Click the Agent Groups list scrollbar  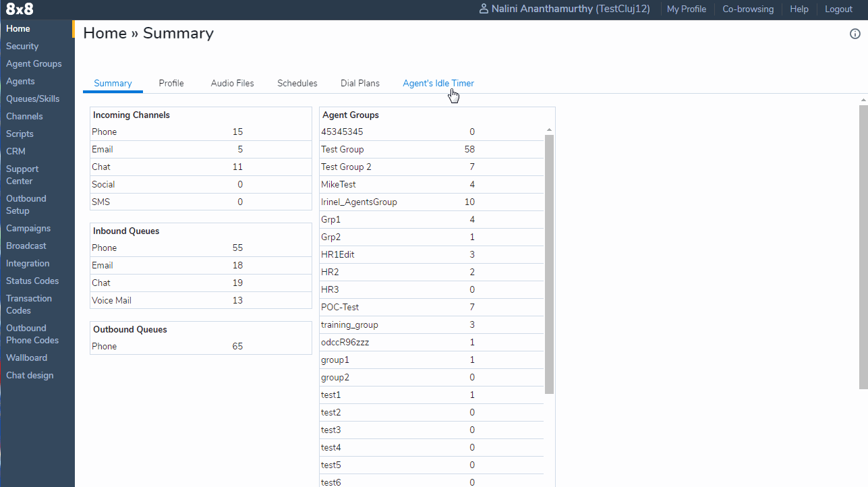pos(549,264)
